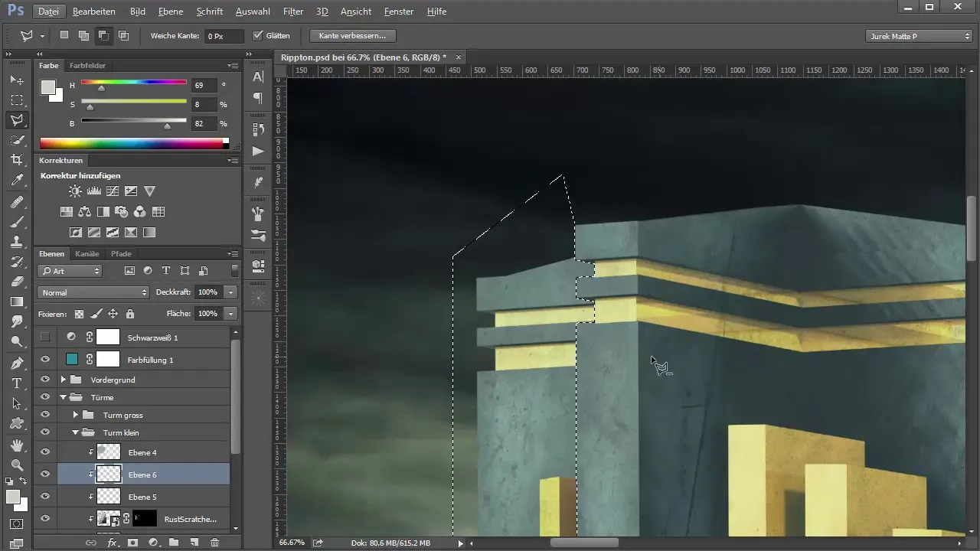Show the Schwarzweiß 1 layer
Screen dimensions: 980x551
[x=45, y=337]
